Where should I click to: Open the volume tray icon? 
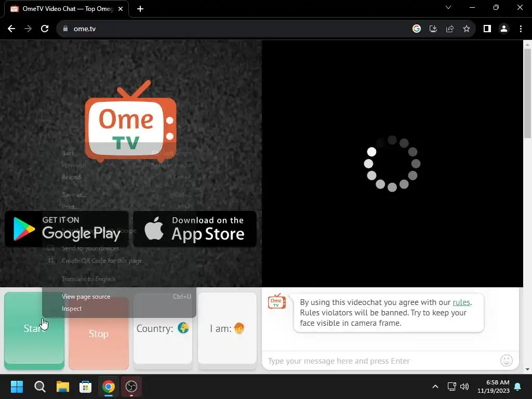coord(464,387)
